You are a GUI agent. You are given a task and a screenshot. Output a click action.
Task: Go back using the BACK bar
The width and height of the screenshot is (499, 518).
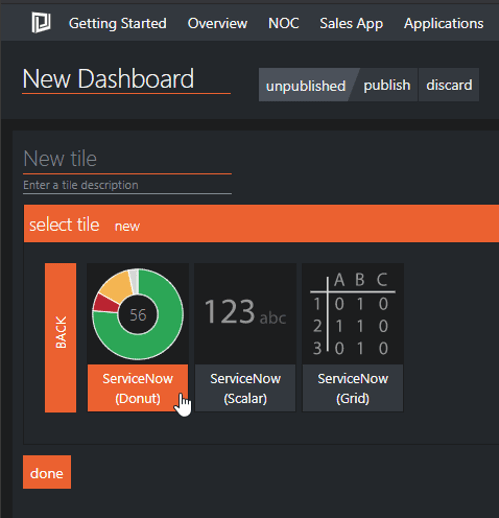point(61,338)
